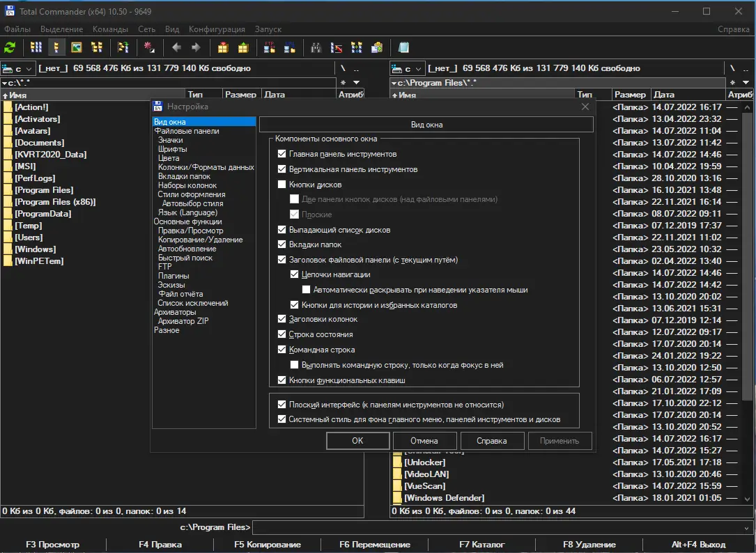The height and width of the screenshot is (553, 756).
Task: Toggle the 'Строка состояния' checkbox
Action: click(282, 334)
